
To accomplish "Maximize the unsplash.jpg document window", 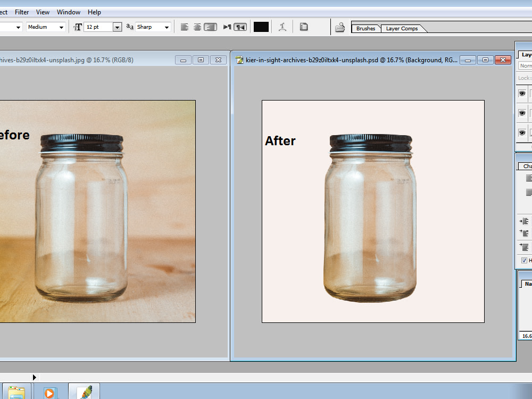I will [x=201, y=60].
